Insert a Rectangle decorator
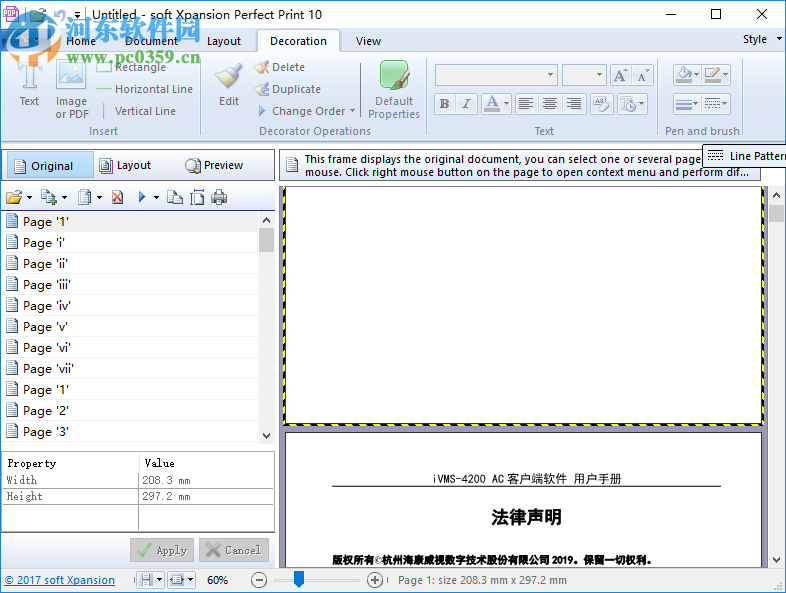This screenshot has height=593, width=786. click(x=131, y=67)
